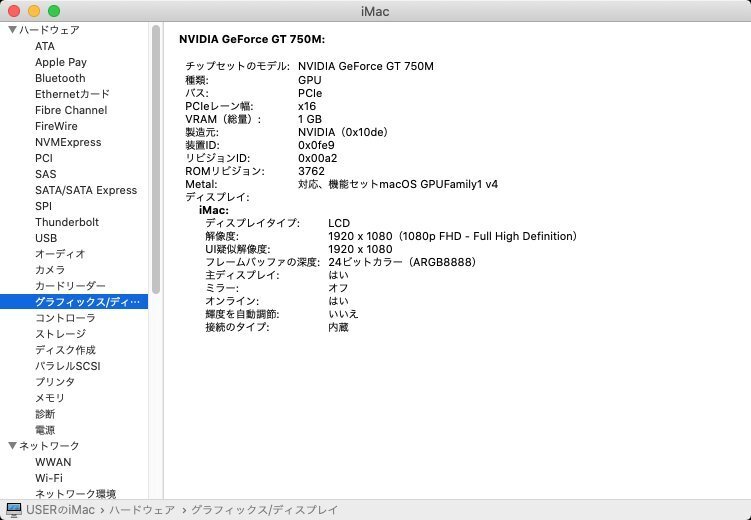Click the computer icon in the path bar
Viewport: 751px width, 520px height.
(x=13, y=510)
